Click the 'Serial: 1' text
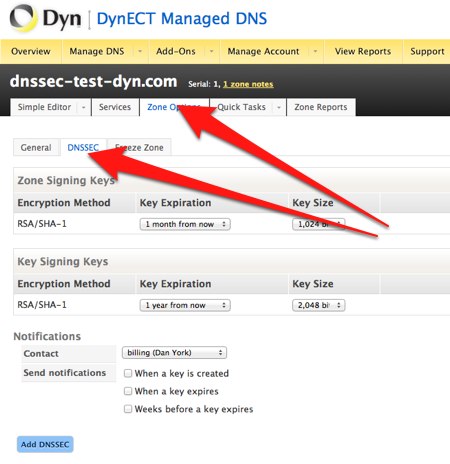The width and height of the screenshot is (450, 464). tap(204, 84)
